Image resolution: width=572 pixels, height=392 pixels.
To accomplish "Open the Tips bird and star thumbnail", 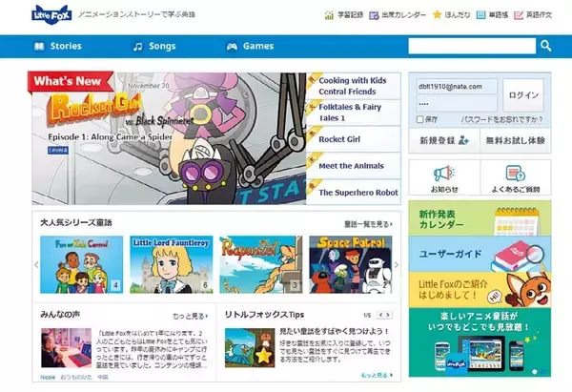I will tap(250, 347).
